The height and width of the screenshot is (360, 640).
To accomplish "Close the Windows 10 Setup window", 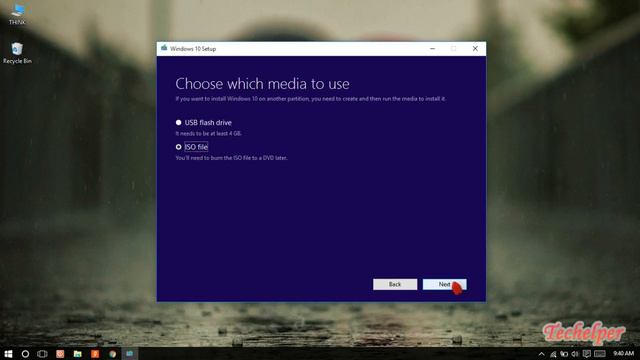I will (x=475, y=49).
